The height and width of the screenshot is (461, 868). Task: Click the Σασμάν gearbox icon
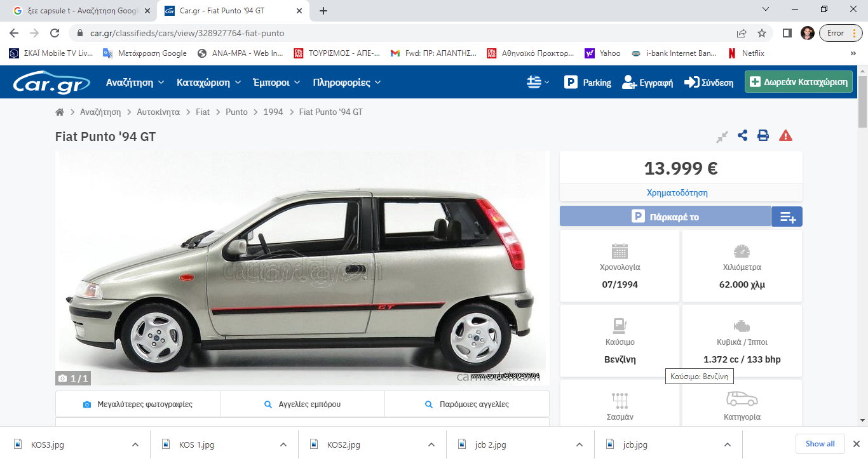click(620, 400)
